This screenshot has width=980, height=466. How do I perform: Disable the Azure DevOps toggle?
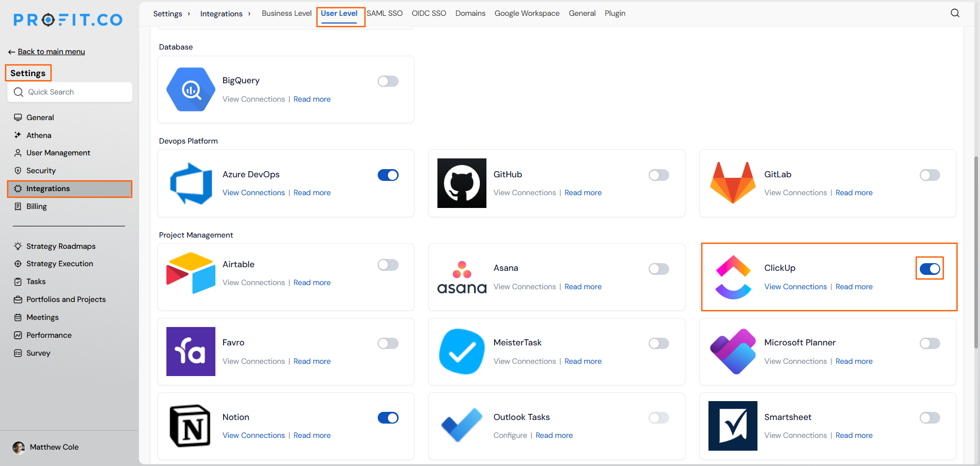[x=388, y=175]
